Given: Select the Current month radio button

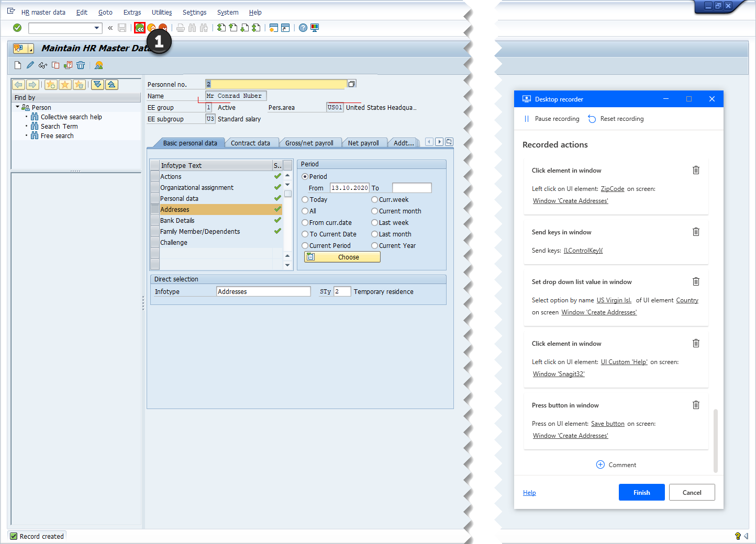Looking at the screenshot, I should click(x=374, y=211).
